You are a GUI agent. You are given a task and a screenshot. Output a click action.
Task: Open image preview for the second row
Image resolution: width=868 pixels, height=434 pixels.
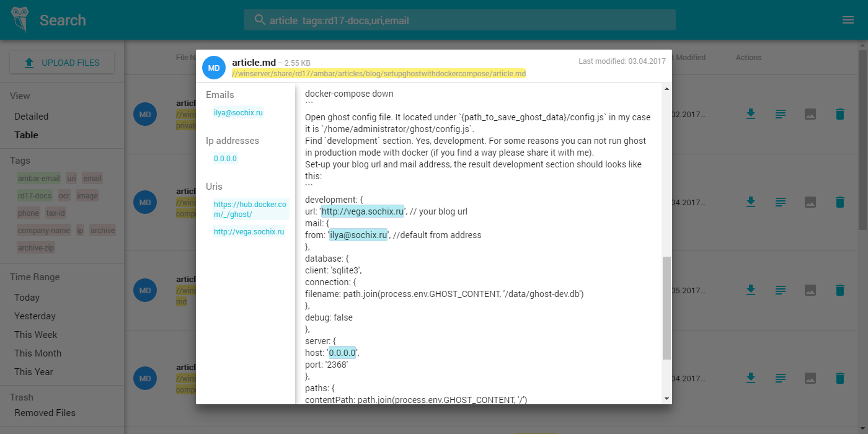click(x=810, y=202)
